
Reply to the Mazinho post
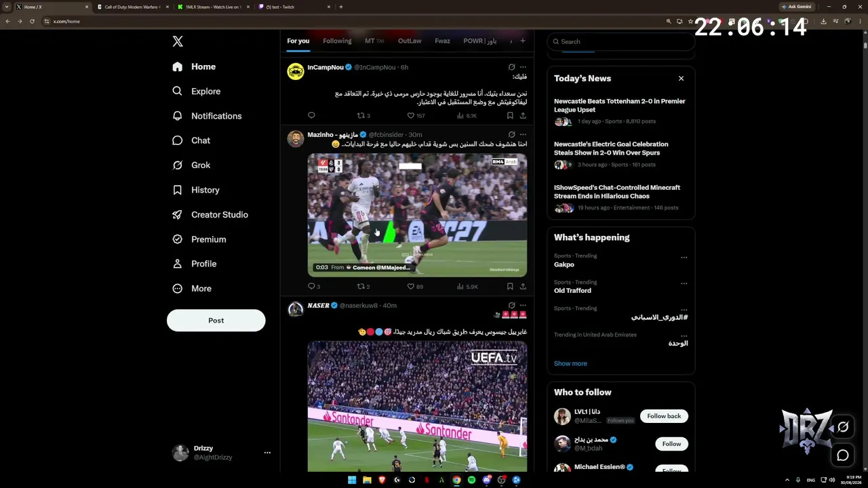click(314, 287)
